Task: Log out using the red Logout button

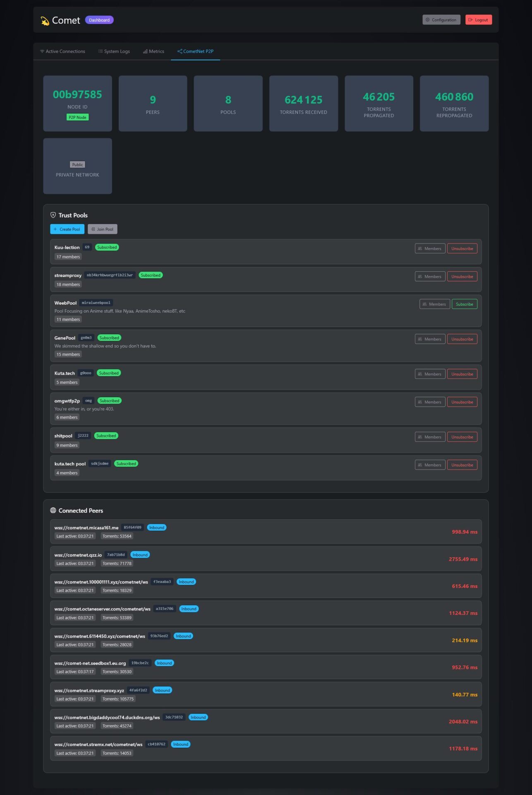Action: (x=478, y=20)
